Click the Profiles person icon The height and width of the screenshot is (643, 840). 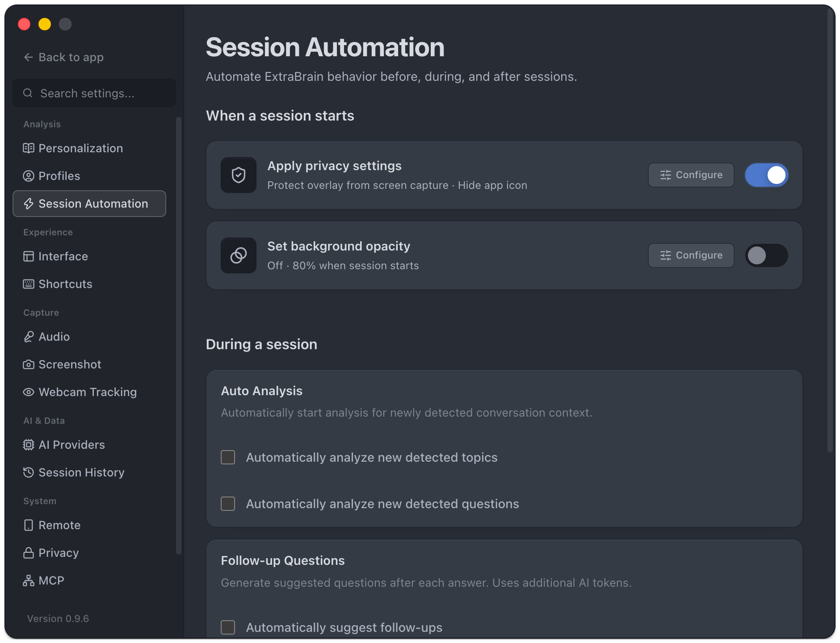point(29,176)
